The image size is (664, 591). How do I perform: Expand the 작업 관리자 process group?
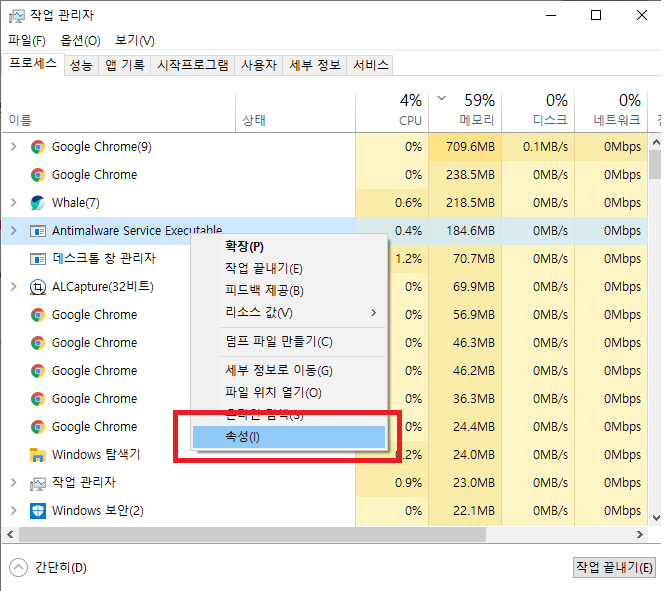(14, 482)
